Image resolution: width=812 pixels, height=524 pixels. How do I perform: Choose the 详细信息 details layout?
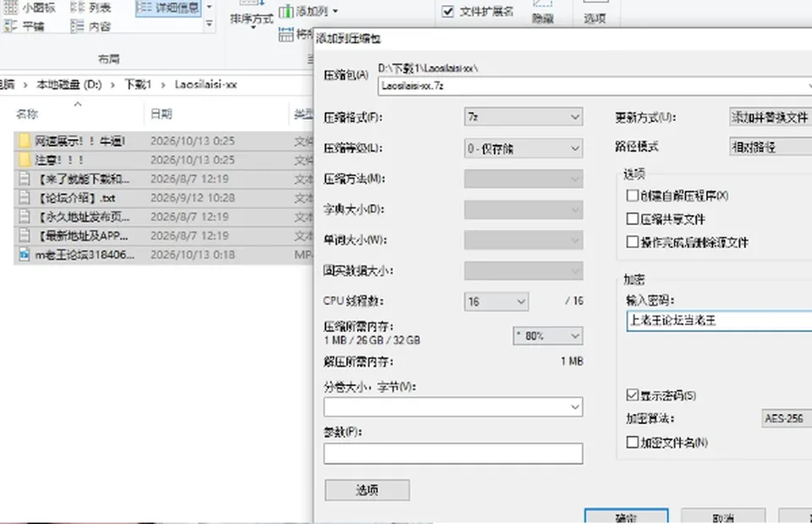pyautogui.click(x=167, y=8)
